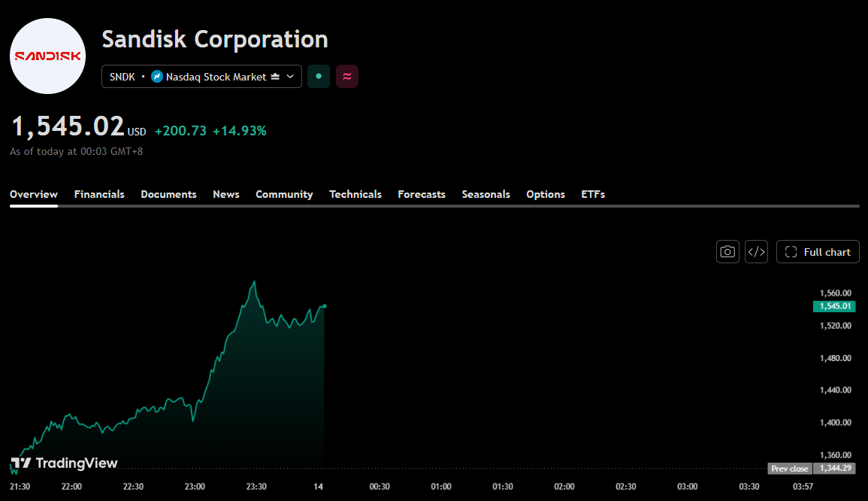Open the Community tab
Viewport: 868px width, 501px height.
coord(284,195)
